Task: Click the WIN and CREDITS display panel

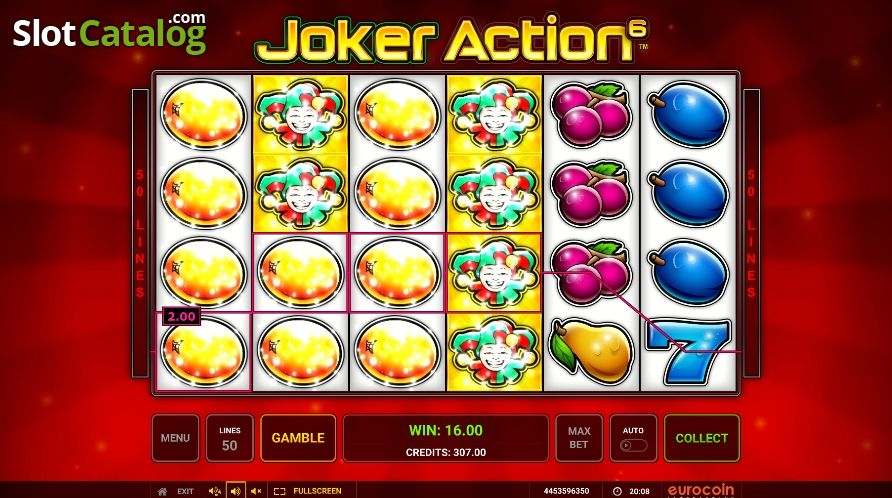Action: (x=446, y=438)
